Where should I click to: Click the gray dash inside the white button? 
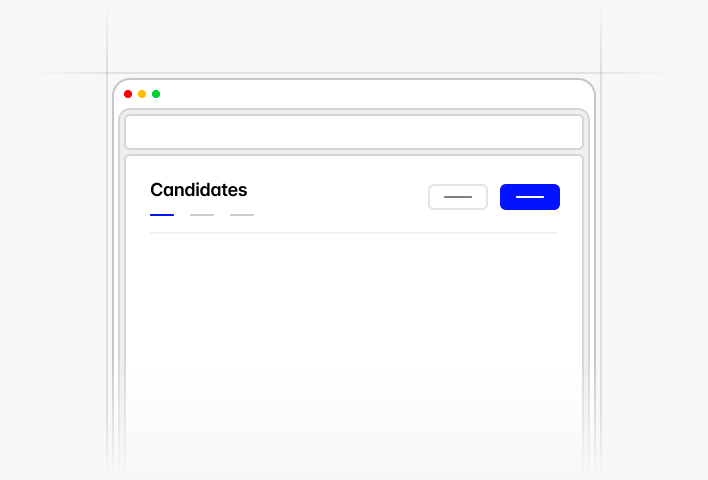pos(458,197)
